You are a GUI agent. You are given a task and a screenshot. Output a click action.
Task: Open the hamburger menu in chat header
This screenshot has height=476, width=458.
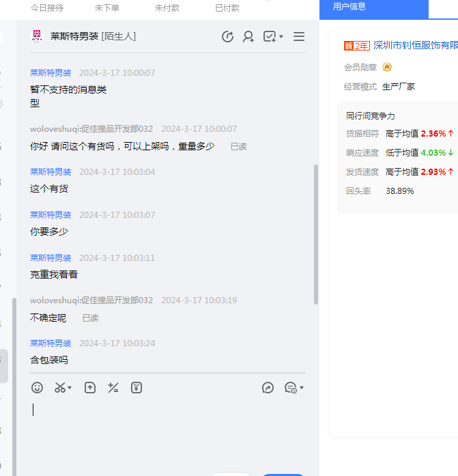click(299, 37)
